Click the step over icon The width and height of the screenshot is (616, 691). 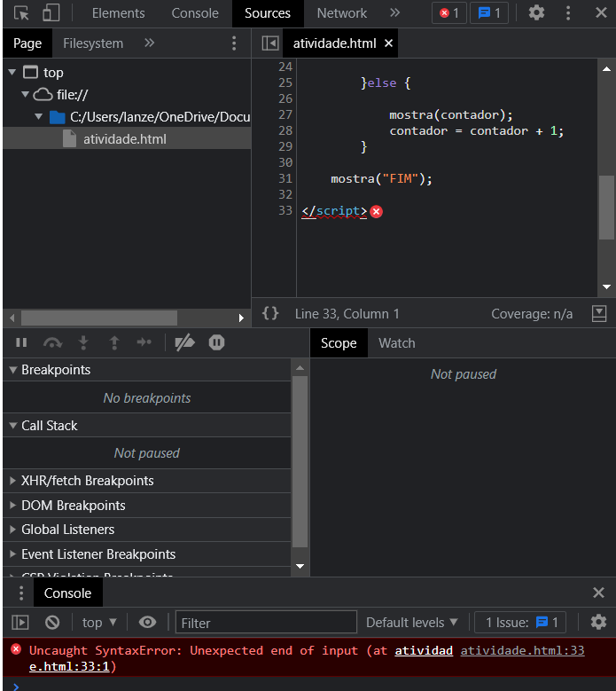pos(53,342)
